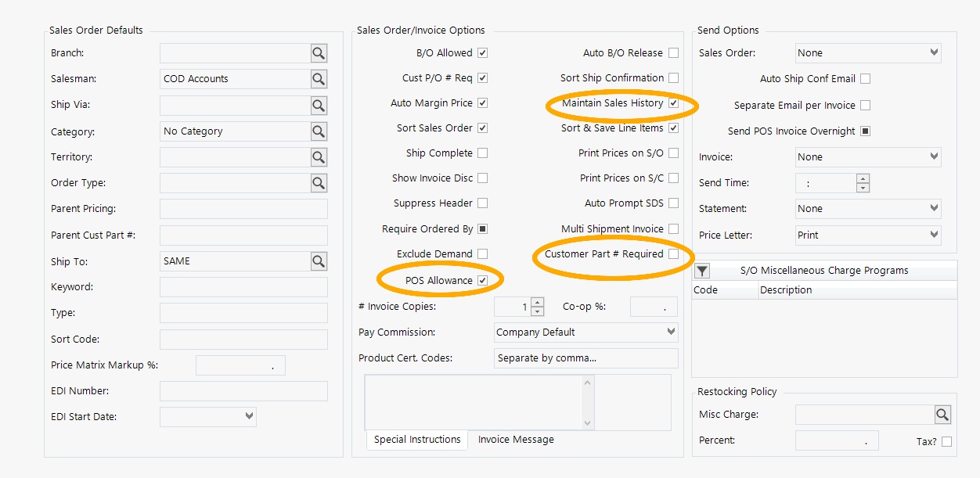Switch to the Invoice Message tab
Viewport: 980px width, 478px height.
(516, 440)
